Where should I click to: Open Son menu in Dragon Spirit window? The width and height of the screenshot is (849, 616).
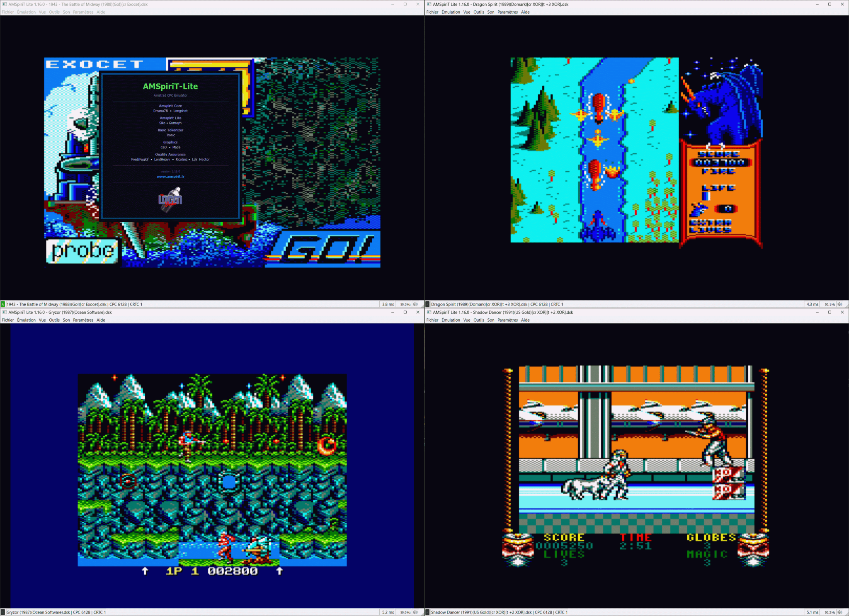491,12
